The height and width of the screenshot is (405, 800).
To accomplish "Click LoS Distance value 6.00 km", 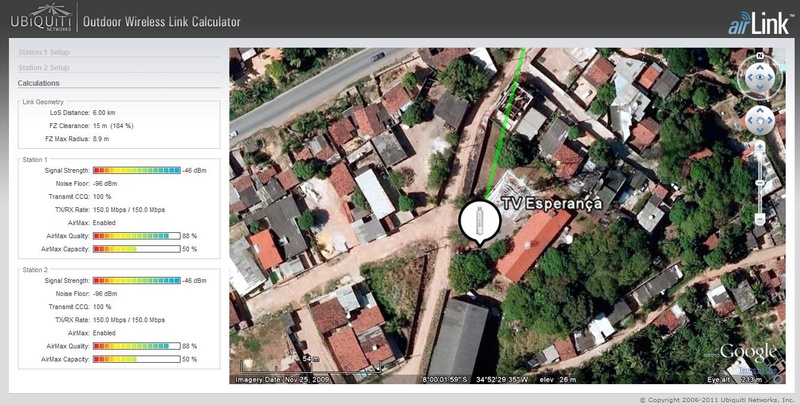I will click(104, 112).
